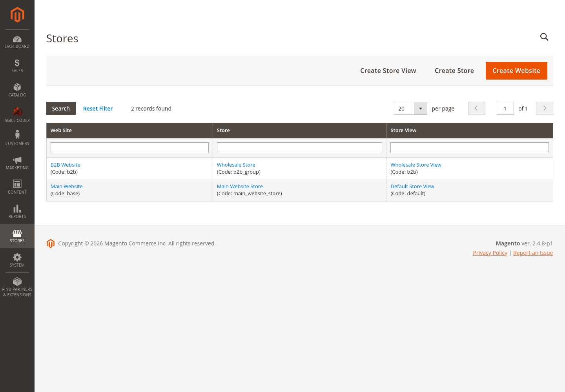565x392 pixels.
Task: Open the B2B Website link
Action: pos(66,165)
